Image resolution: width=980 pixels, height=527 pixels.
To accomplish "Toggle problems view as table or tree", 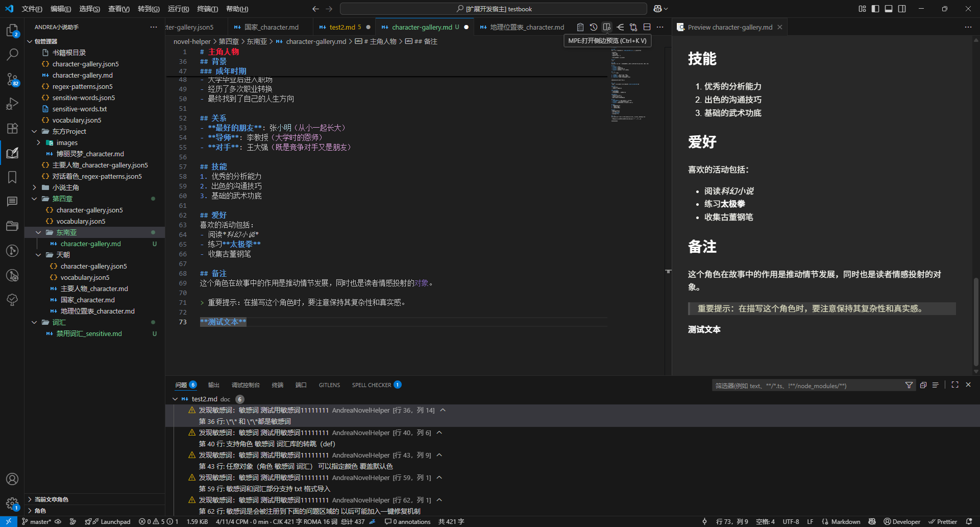I will (x=936, y=385).
